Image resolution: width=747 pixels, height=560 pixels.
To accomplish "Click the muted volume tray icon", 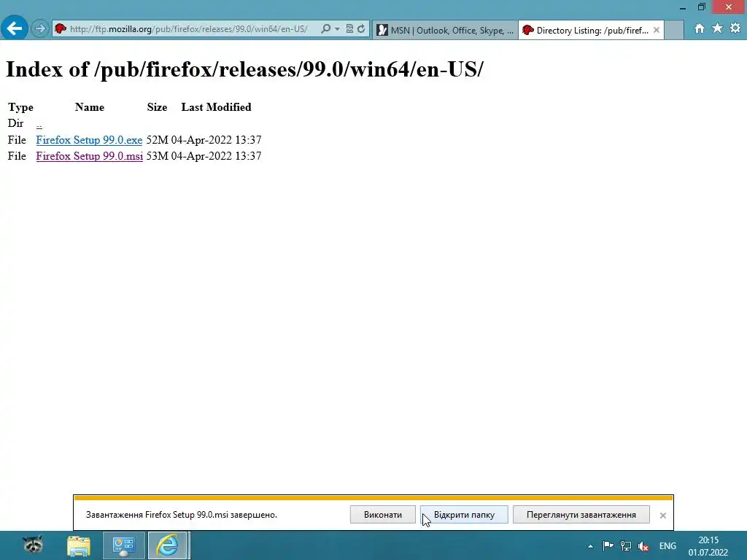I will click(x=643, y=546).
